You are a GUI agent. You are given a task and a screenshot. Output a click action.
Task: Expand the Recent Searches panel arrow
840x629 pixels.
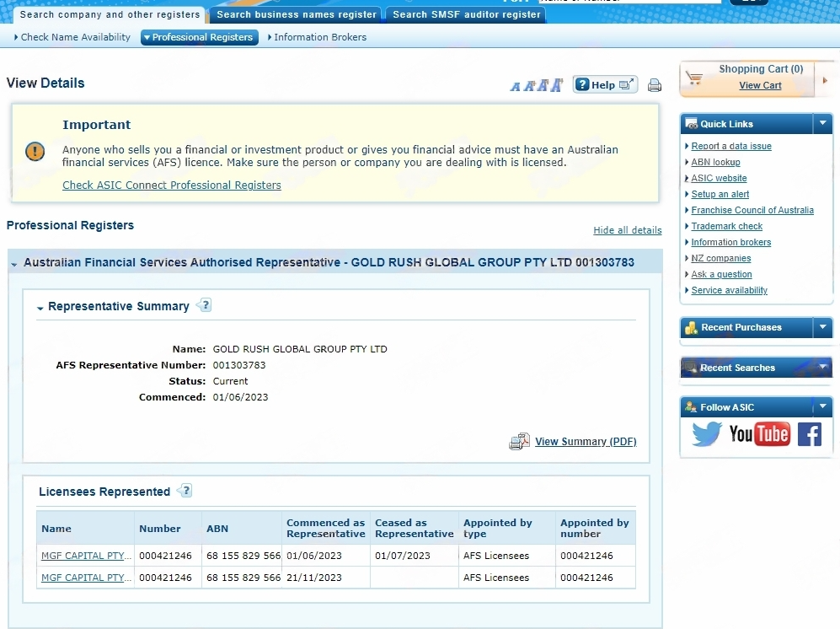[x=822, y=368]
